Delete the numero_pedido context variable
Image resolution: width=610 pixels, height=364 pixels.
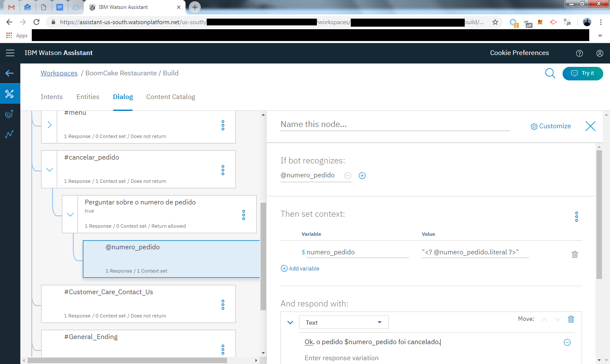[575, 254]
